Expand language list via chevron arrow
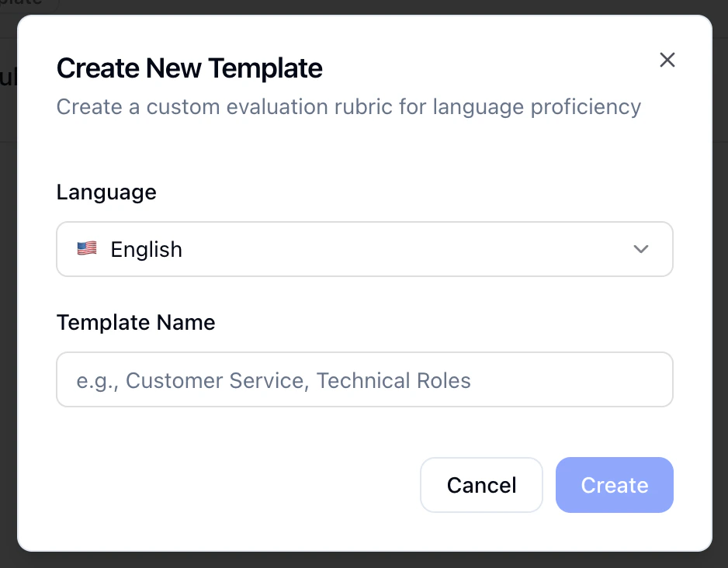The height and width of the screenshot is (568, 728). 641,249
